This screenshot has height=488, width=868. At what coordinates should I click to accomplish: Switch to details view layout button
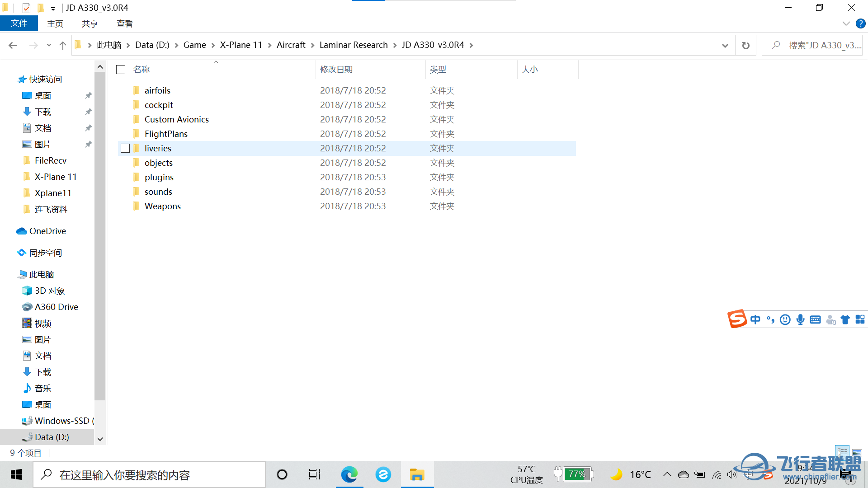coord(842,452)
